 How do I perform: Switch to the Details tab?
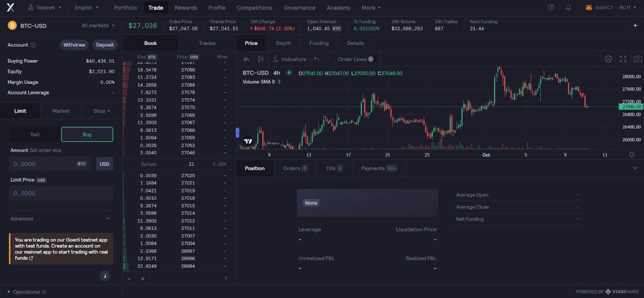tap(355, 43)
